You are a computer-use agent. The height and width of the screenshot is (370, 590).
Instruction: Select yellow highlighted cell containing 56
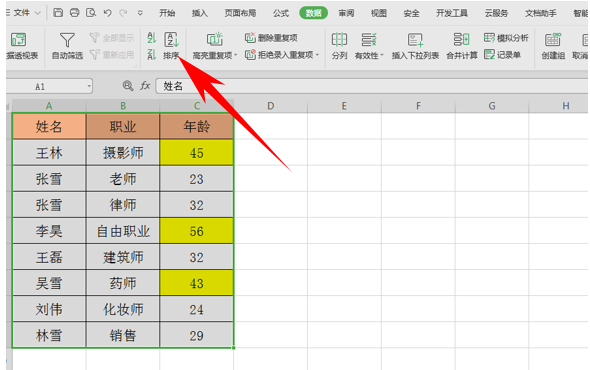(196, 231)
